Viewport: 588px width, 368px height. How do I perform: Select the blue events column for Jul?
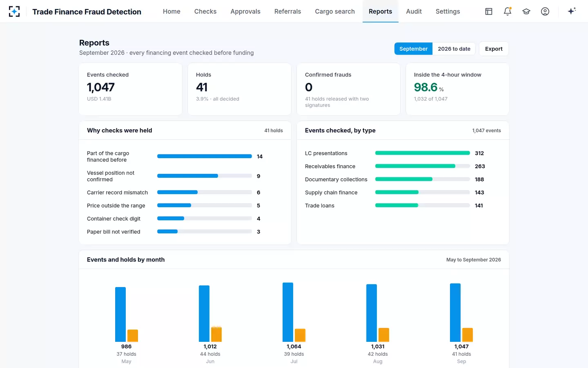[288, 312]
